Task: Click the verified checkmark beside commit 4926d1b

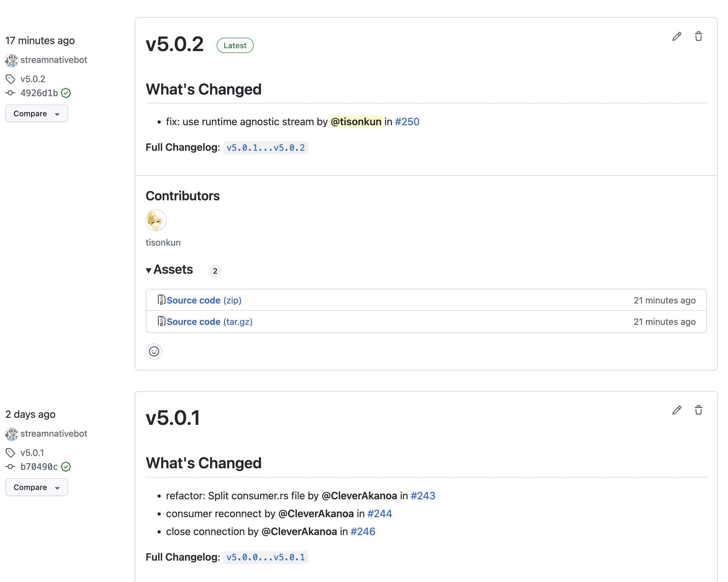Action: (66, 93)
